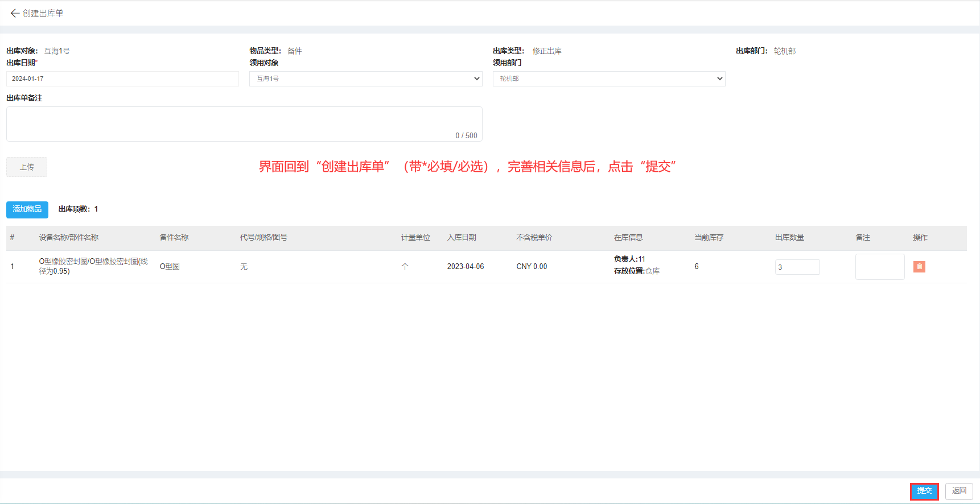
Task: Click the 代号/规格/图号 column header
Action: pyautogui.click(x=263, y=238)
